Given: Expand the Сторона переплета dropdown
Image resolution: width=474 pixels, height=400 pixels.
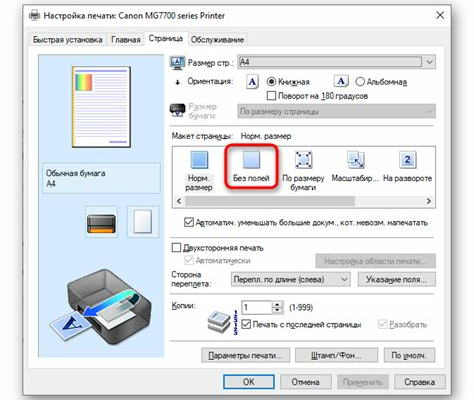Looking at the screenshot, I should coord(291,279).
